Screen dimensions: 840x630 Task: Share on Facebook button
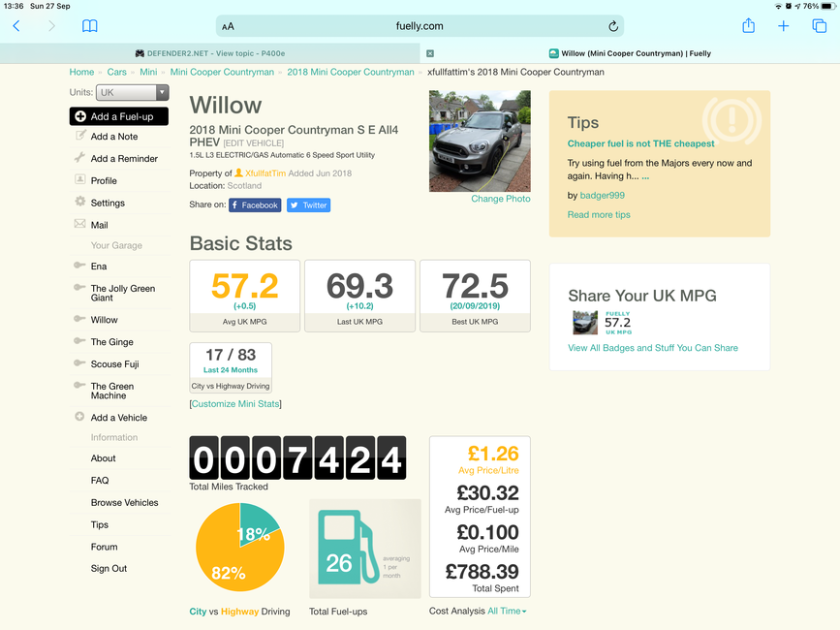click(x=255, y=205)
